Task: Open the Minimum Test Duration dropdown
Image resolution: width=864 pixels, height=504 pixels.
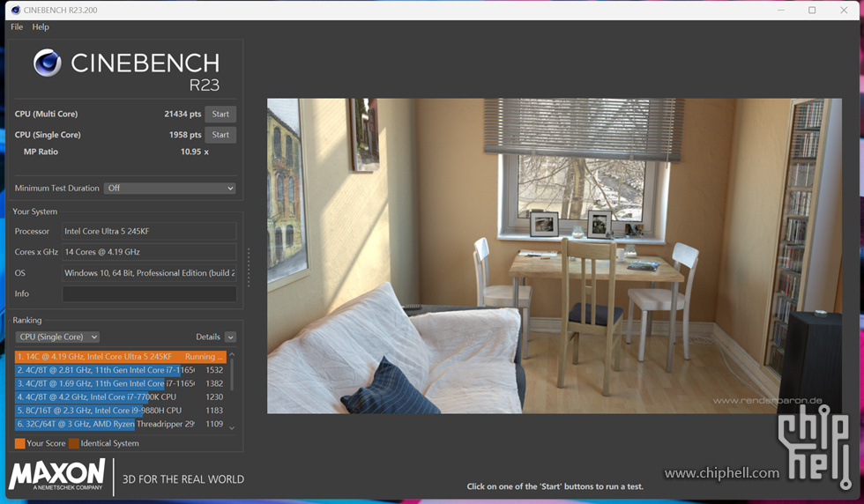Action: 170,188
